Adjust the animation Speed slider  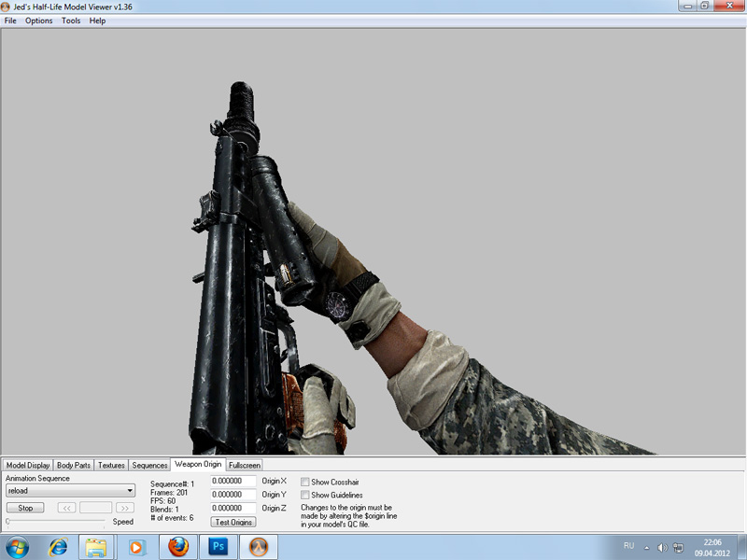click(56, 522)
